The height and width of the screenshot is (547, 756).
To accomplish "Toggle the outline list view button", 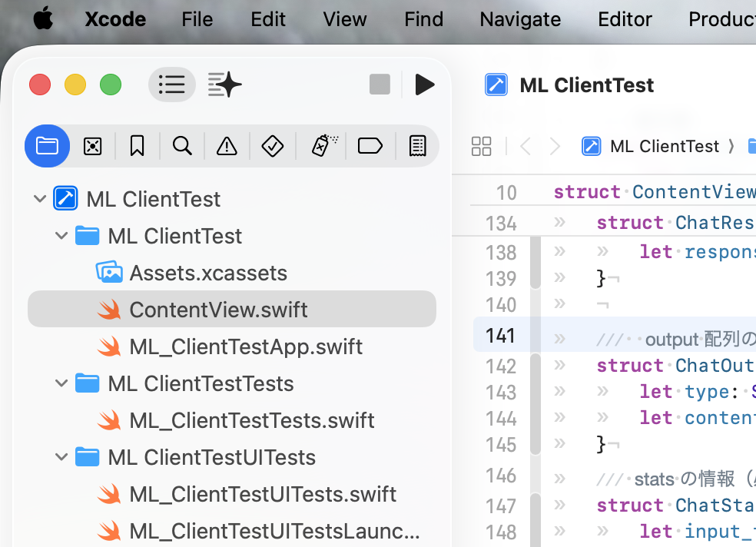I will coord(171,85).
